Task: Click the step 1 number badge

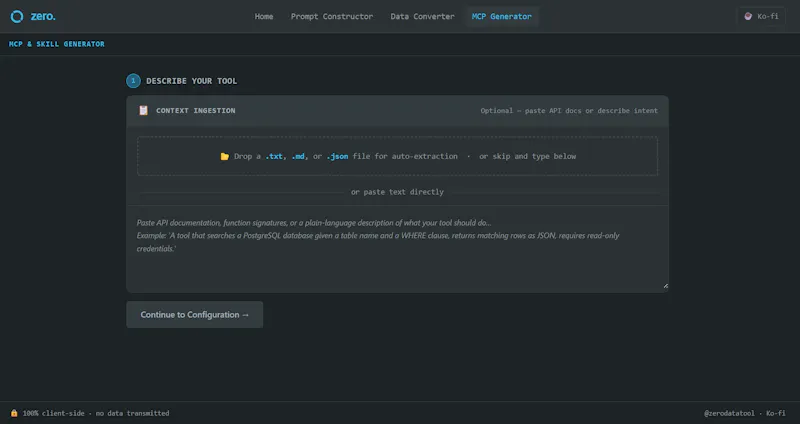Action: pyautogui.click(x=133, y=81)
